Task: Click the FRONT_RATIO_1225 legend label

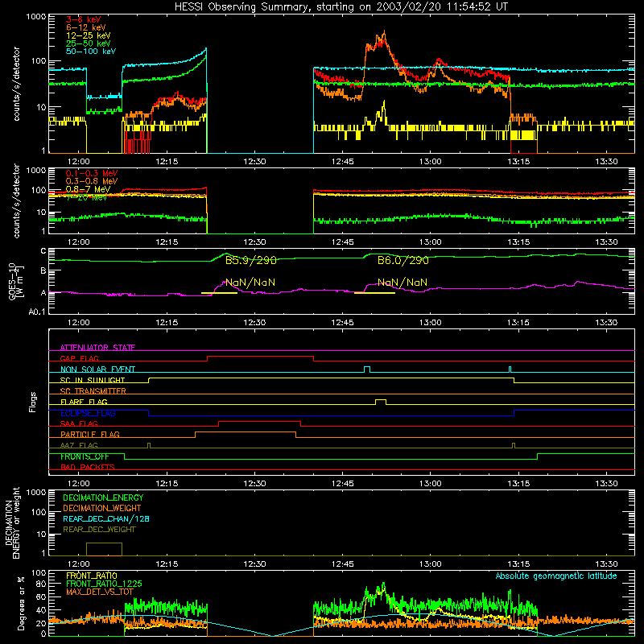Action: [105, 584]
